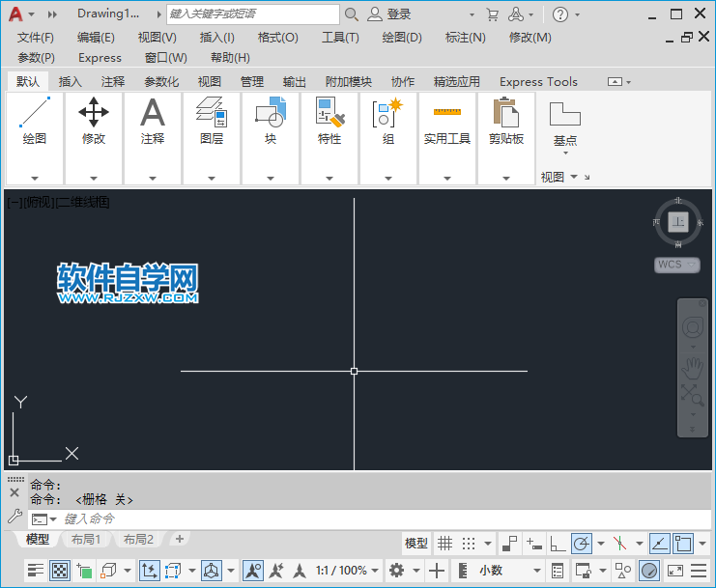716x588 pixels.
Task: Toggle dynamic input in status bar
Action: pos(533,544)
